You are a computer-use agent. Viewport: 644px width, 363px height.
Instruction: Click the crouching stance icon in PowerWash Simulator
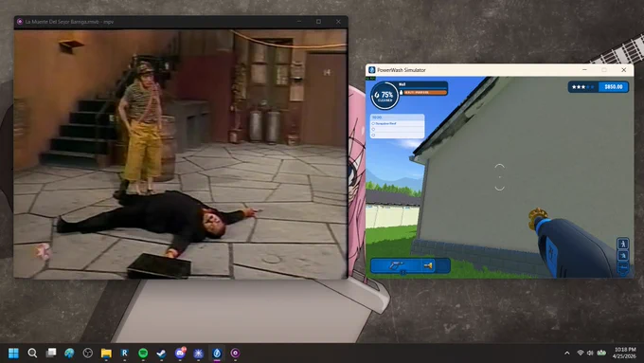pos(622,255)
